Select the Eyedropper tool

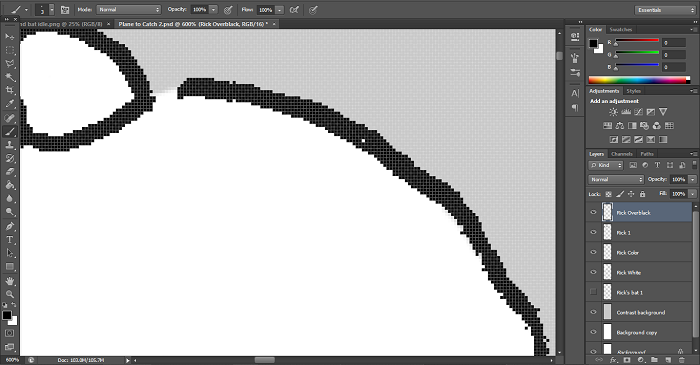[x=9, y=104]
